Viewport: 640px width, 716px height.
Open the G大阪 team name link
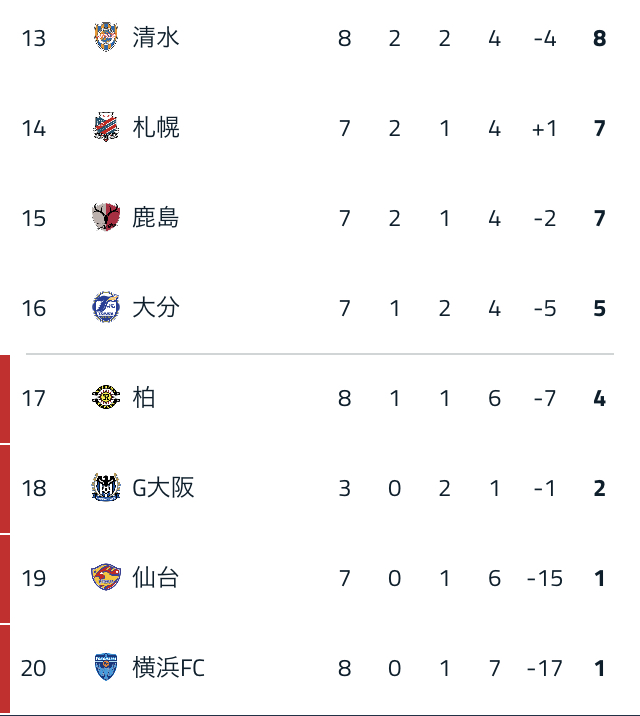click(x=164, y=487)
